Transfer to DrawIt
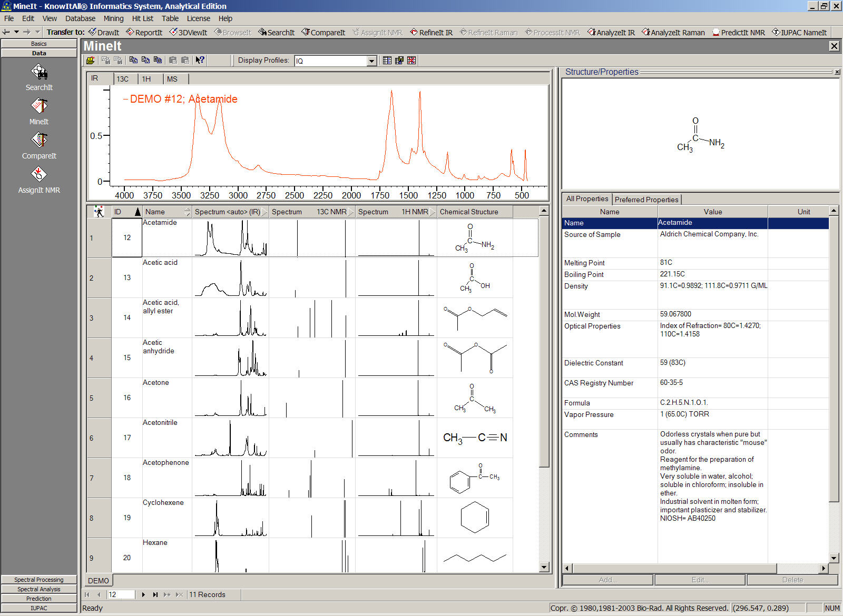Screen dimensions: 843x616 tap(104, 32)
